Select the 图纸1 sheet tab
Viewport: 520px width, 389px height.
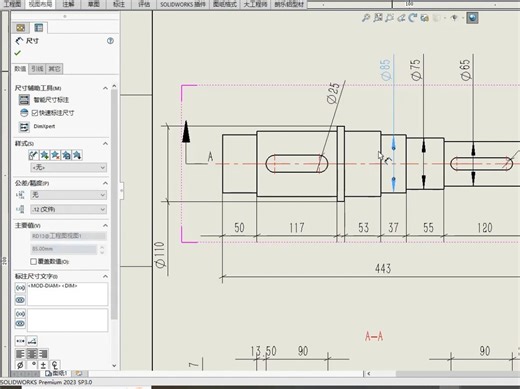(x=57, y=373)
